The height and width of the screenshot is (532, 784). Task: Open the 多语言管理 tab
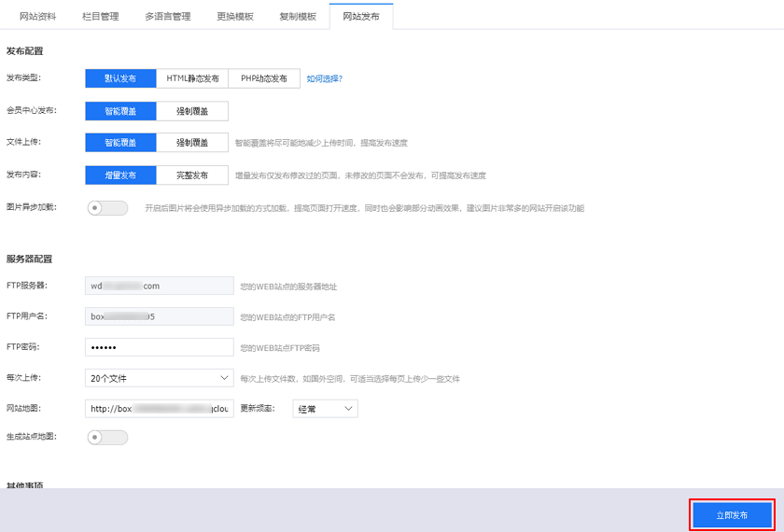(x=168, y=17)
